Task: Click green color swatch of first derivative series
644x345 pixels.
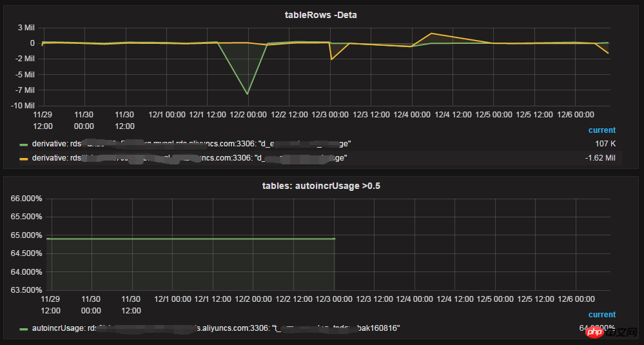Action: [24, 144]
